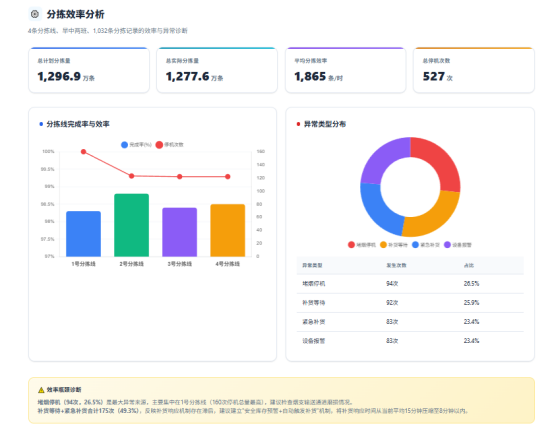Click the green bar for 2号分拣线
554x436 pixels.
pos(131,225)
